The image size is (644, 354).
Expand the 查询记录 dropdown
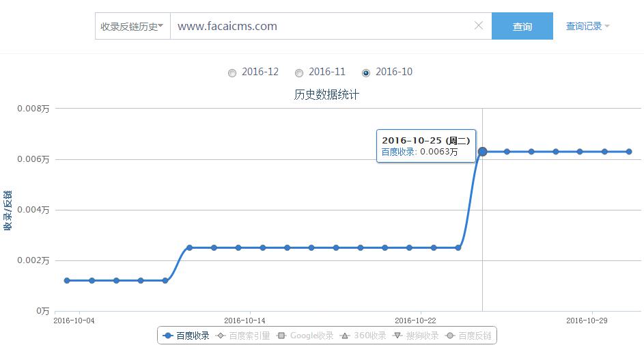(587, 27)
